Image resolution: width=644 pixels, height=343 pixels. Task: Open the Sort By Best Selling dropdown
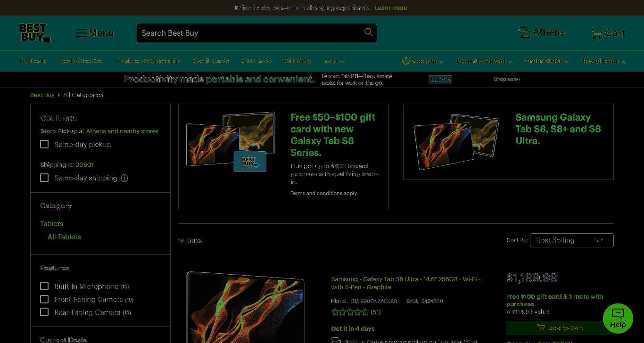[x=571, y=240]
